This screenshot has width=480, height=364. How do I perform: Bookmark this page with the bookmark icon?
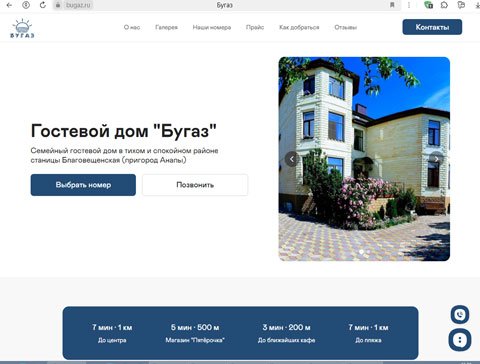click(x=392, y=5)
